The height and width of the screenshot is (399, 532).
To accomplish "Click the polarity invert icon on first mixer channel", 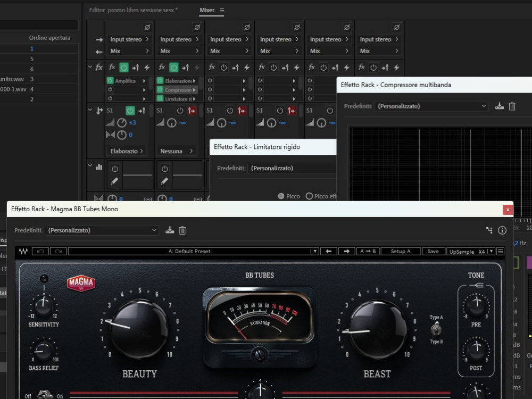I will click(x=147, y=27).
